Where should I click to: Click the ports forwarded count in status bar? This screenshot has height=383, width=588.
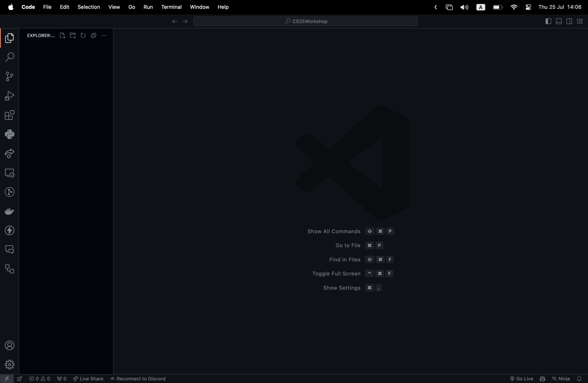62,379
